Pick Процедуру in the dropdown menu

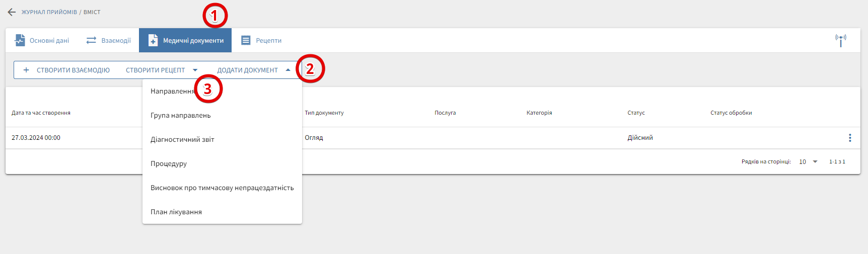tap(169, 163)
